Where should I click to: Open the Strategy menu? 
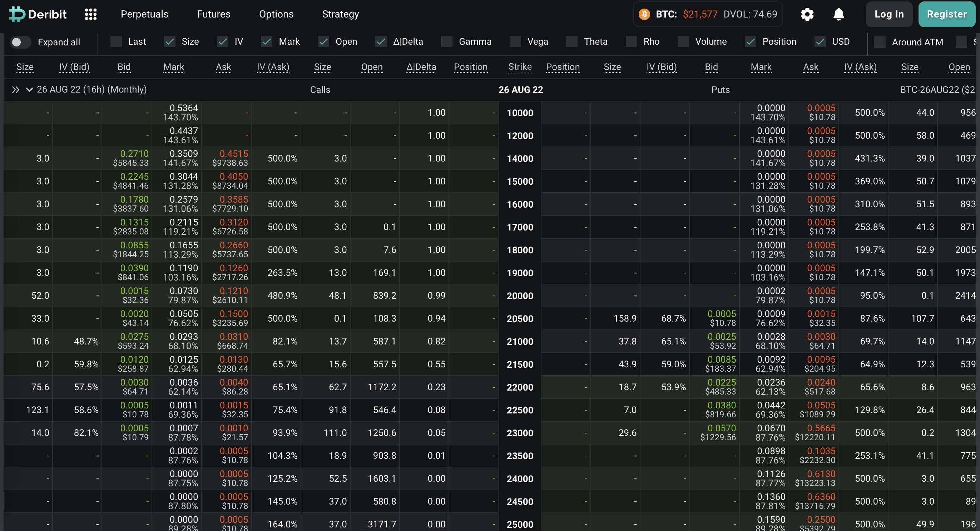[x=341, y=14]
